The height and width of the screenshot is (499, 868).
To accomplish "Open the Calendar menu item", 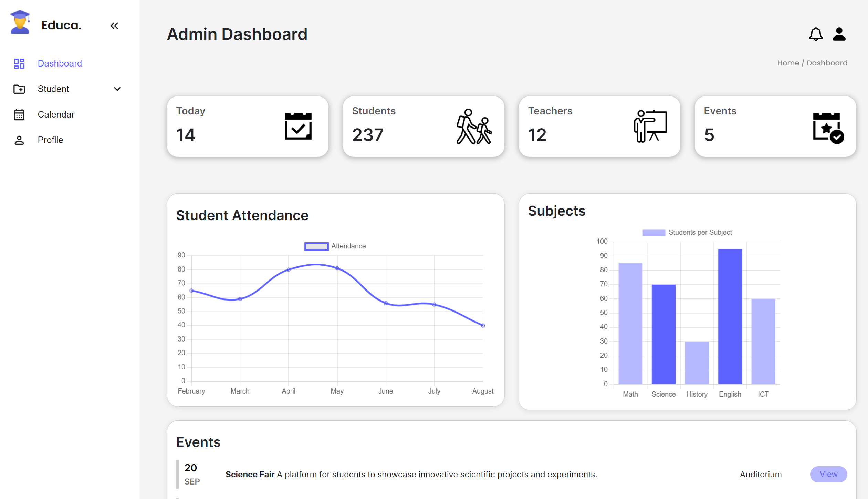I will (x=56, y=114).
